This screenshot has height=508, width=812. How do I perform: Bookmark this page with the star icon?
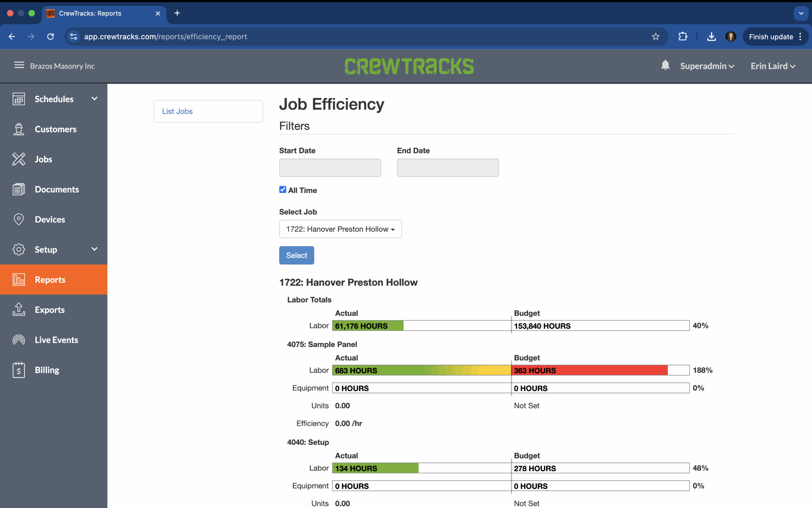coord(656,37)
